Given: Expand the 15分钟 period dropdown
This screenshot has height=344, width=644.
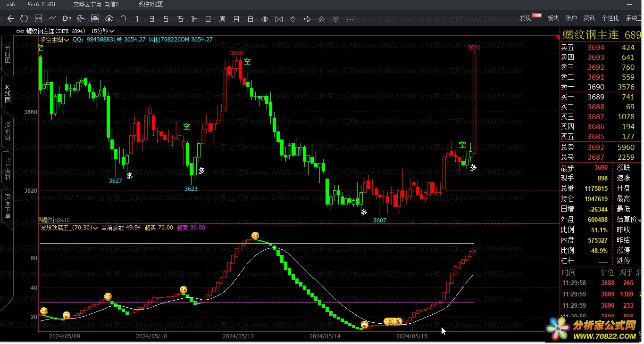Looking at the screenshot, I should click(x=102, y=31).
